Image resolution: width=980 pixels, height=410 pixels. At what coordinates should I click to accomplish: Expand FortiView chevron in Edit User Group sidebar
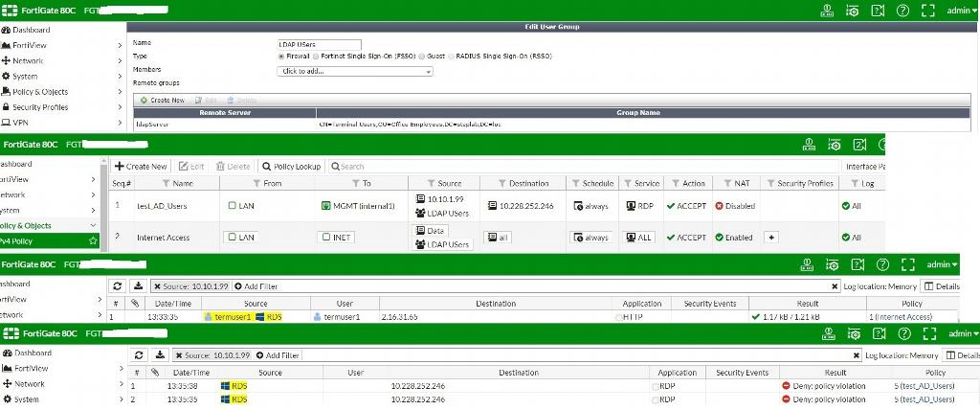120,46
